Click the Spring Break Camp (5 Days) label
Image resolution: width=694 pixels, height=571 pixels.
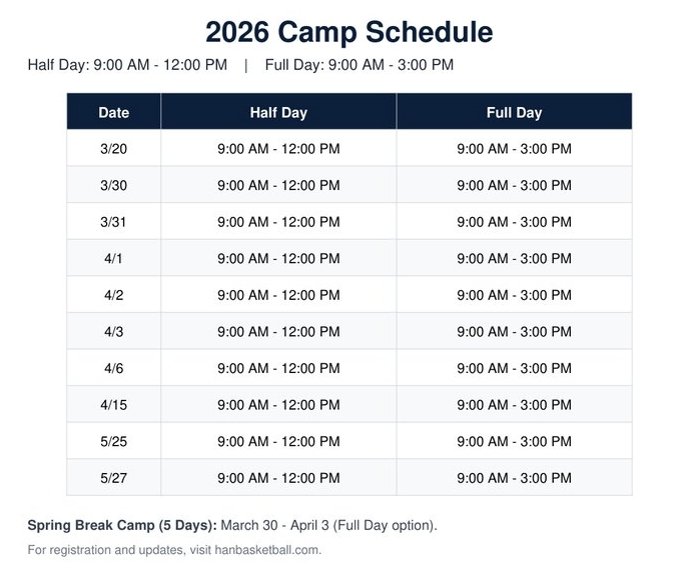coord(121,524)
